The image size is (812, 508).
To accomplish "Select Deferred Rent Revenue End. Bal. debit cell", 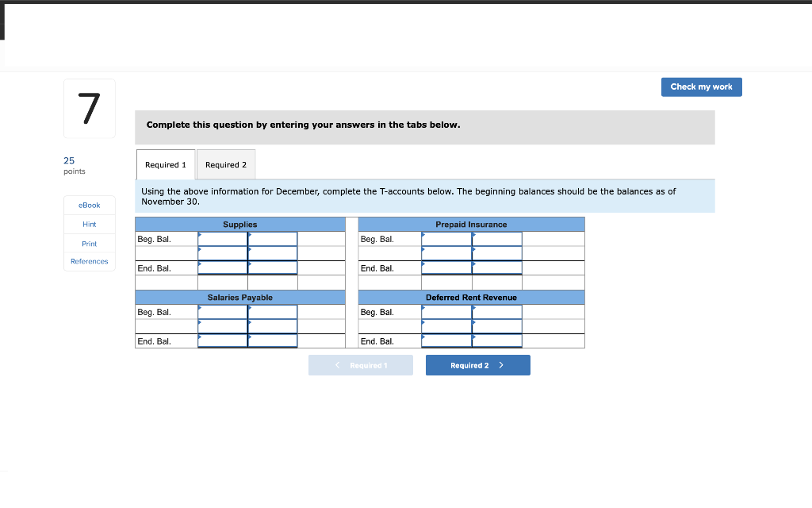I will pyautogui.click(x=446, y=341).
